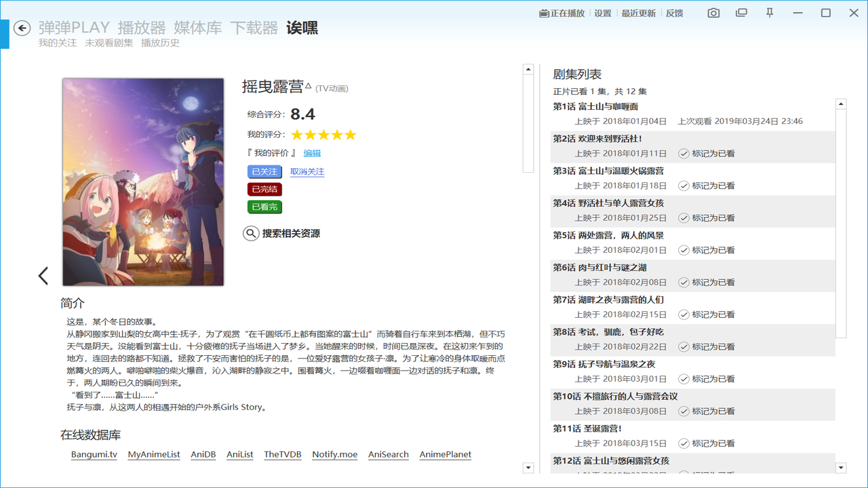Click the magnifier to 搜索相关资源
The image size is (868, 488).
pos(250,233)
